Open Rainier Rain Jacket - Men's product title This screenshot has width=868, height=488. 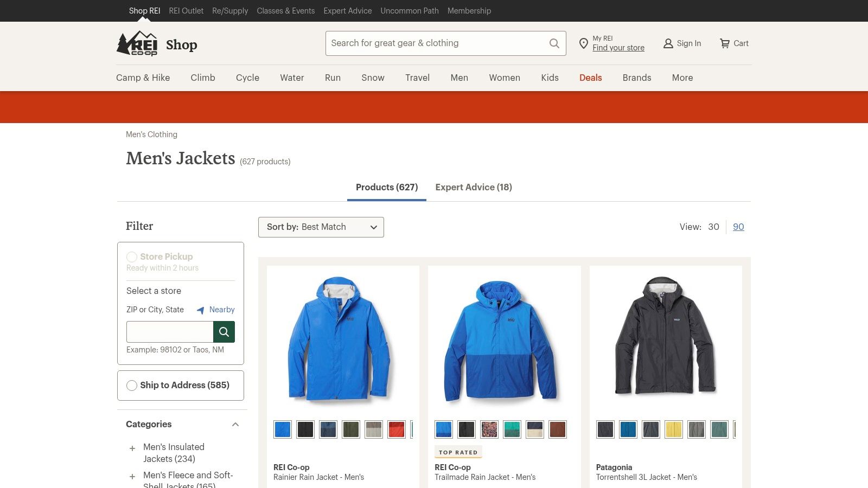pos(318,477)
